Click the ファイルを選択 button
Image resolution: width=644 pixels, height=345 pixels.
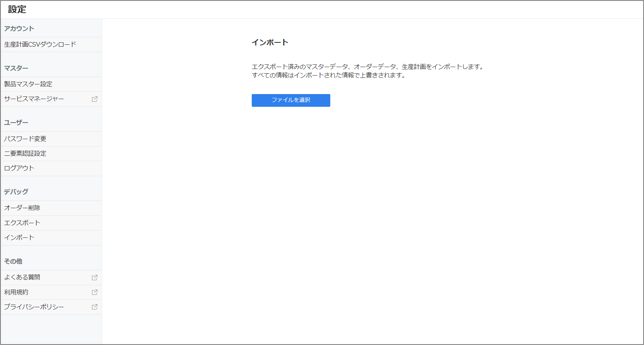291,100
